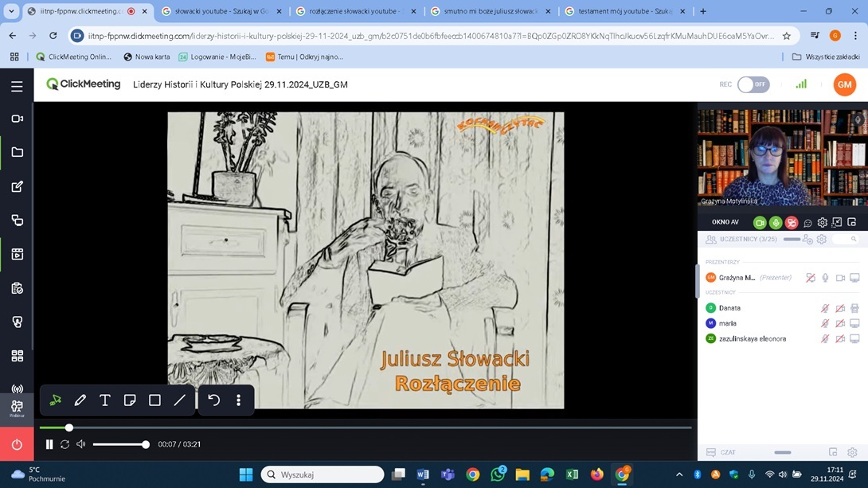868x488 pixels.
Task: Open the tab search dropdown arrow
Action: 11,11
